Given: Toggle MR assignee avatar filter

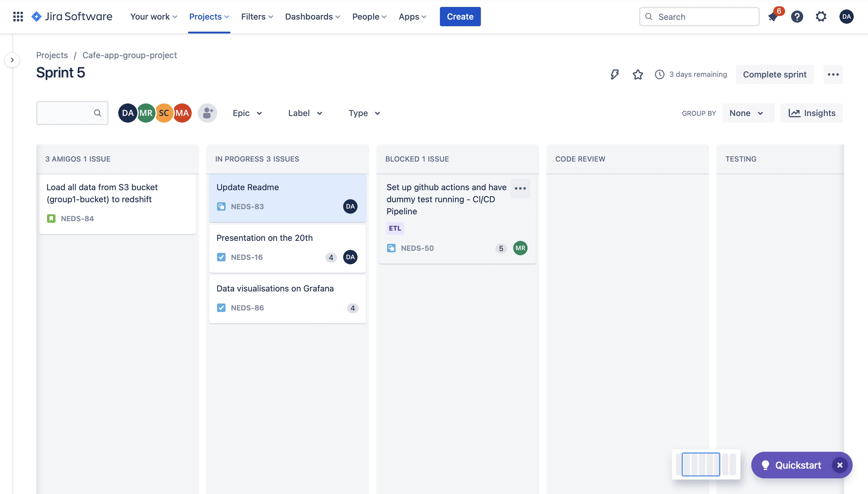Looking at the screenshot, I should click(146, 113).
